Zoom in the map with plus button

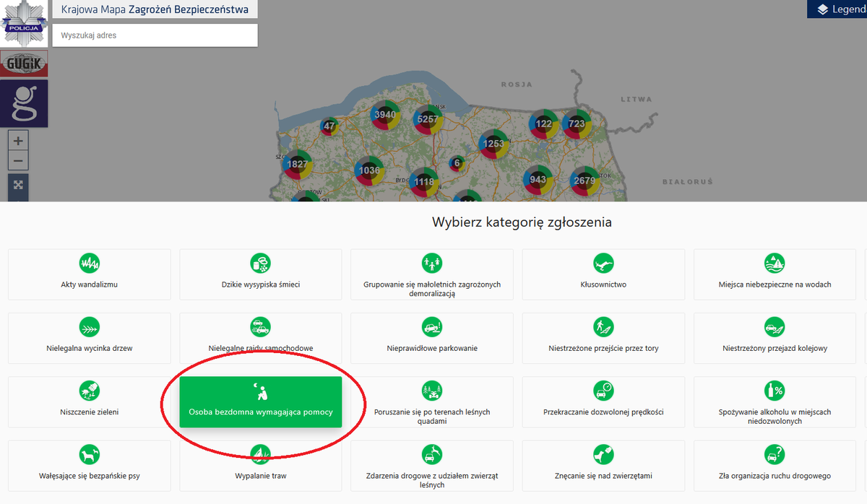coord(18,141)
